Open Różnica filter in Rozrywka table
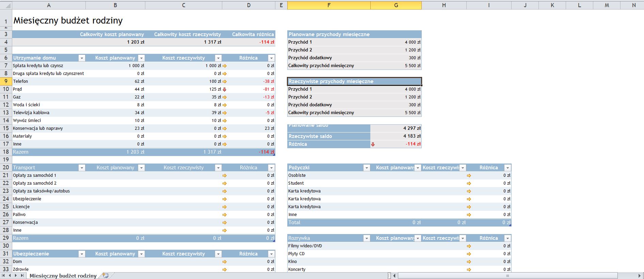Viewport: 644px width, 279px height. (x=508, y=238)
